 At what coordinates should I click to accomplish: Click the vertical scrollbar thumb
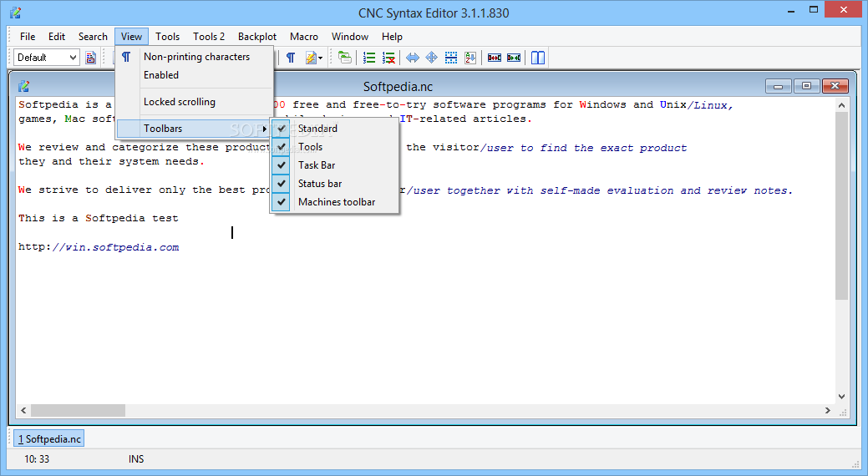[x=841, y=205]
